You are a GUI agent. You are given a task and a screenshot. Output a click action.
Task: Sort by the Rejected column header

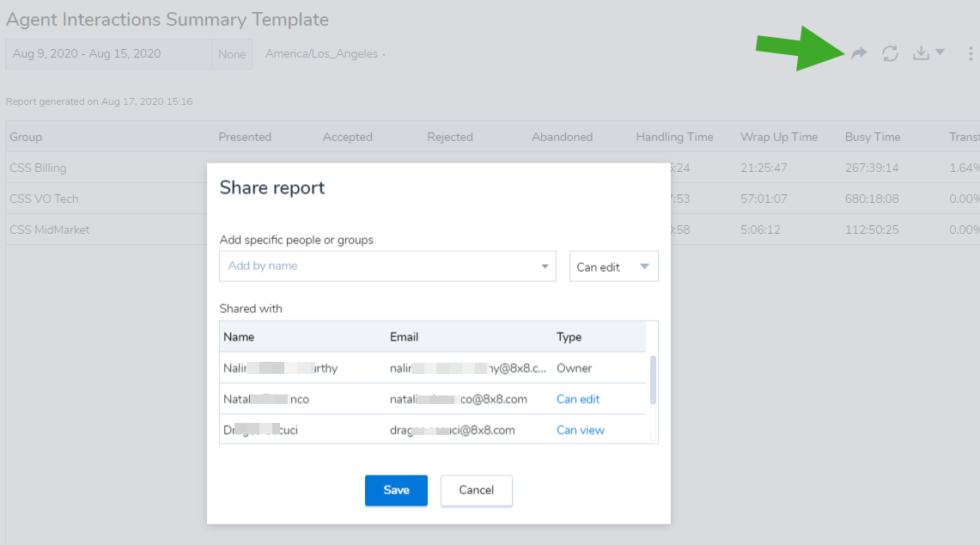450,137
